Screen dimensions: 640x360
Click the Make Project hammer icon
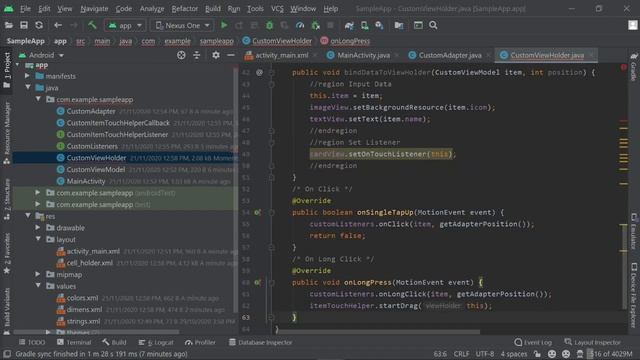point(92,25)
